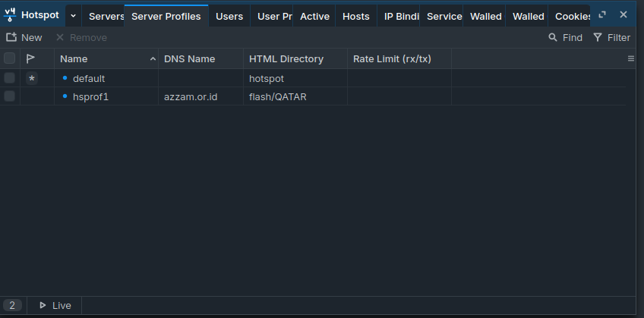Image resolution: width=644 pixels, height=318 pixels.
Task: Click the item count badge 2
Action: coord(12,305)
